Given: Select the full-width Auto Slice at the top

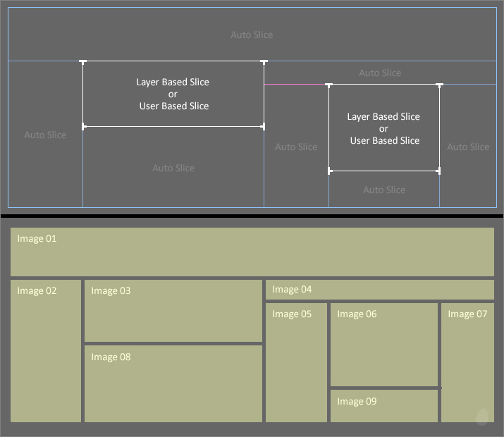Looking at the screenshot, I should tap(252, 35).
